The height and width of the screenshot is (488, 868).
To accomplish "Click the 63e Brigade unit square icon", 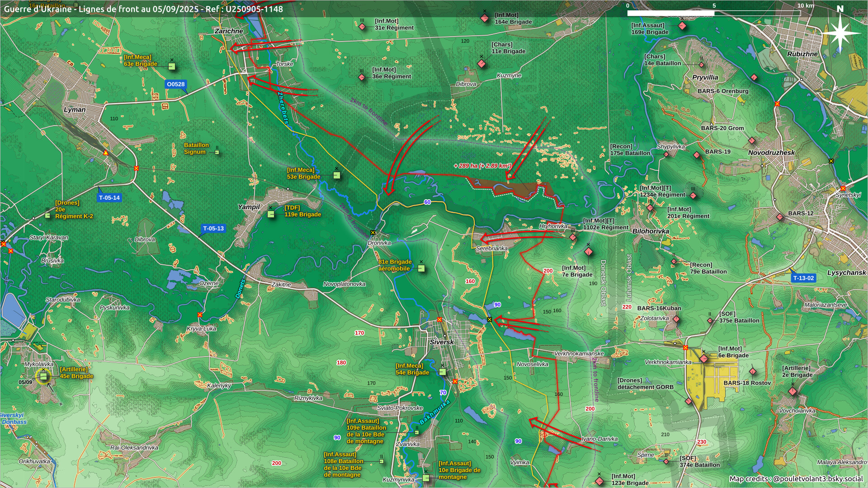I will [171, 66].
